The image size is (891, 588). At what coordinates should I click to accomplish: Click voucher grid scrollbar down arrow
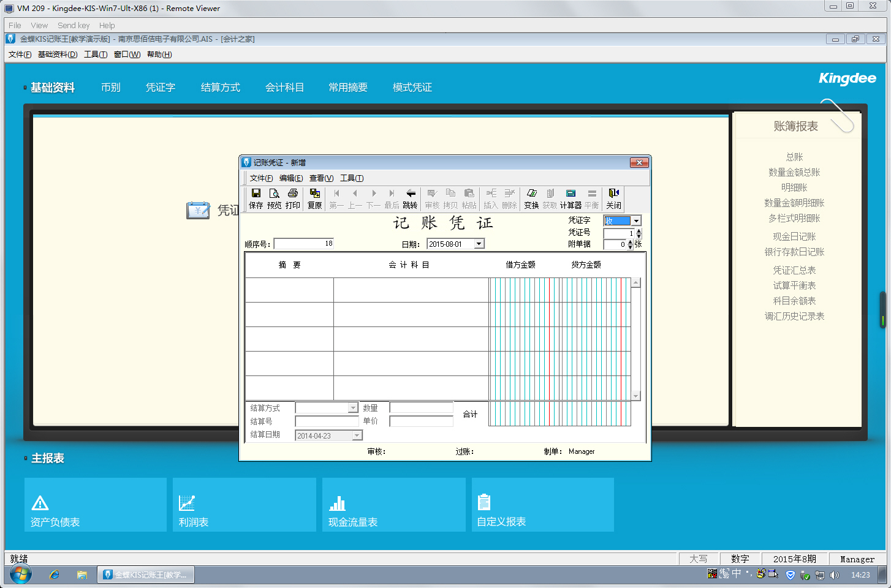636,396
